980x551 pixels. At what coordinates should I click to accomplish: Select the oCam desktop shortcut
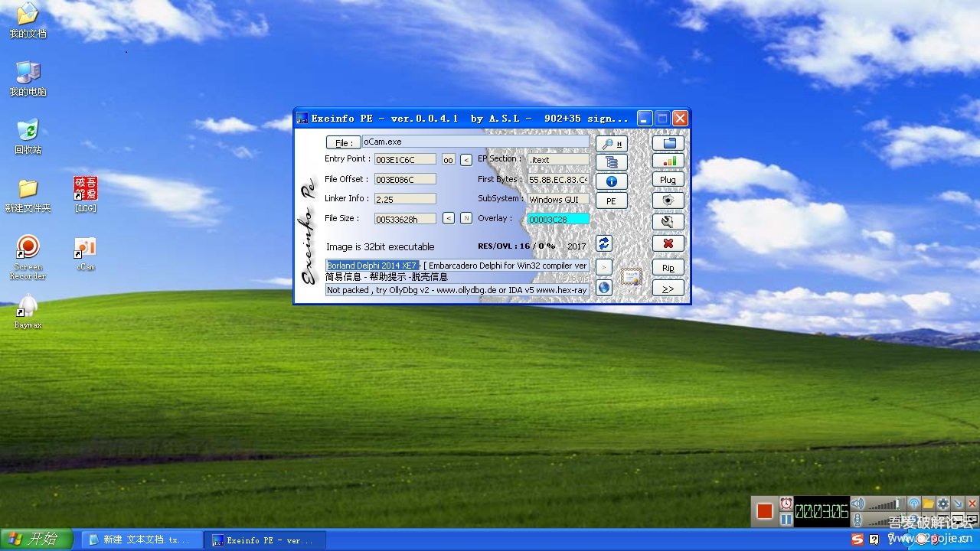(85, 255)
